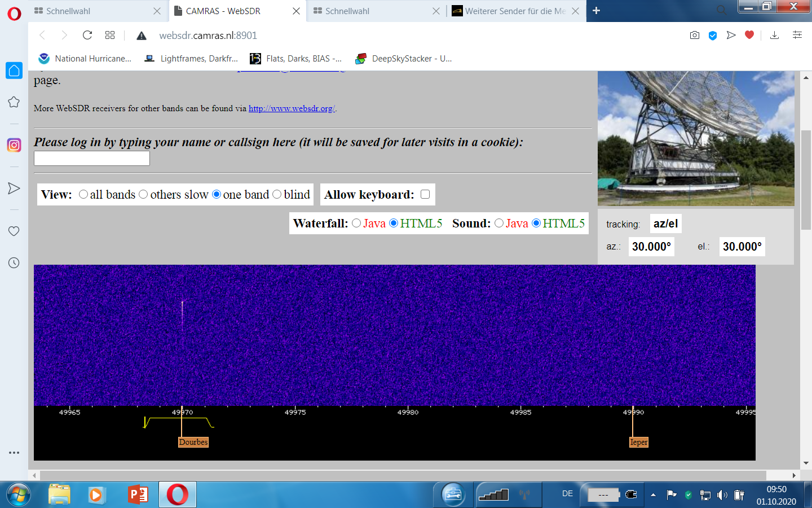Click the page vertical scrollbar thumb
812x508 pixels.
tap(806, 179)
